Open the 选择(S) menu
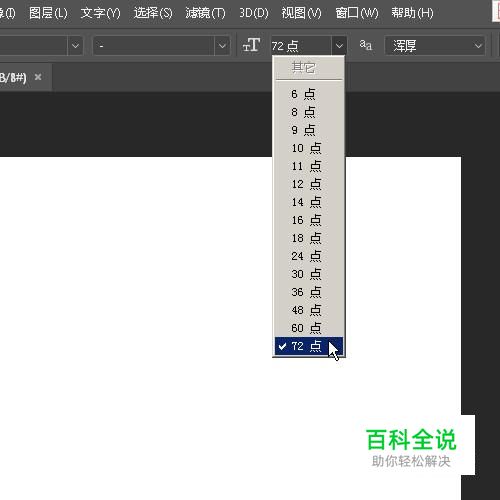This screenshot has width=500, height=500. [153, 13]
